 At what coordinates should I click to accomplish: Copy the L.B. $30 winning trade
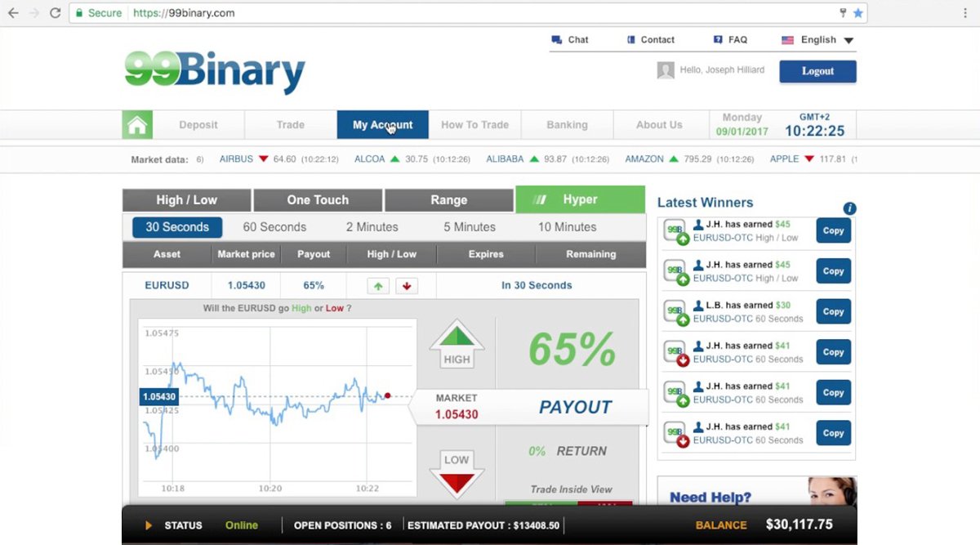(833, 311)
